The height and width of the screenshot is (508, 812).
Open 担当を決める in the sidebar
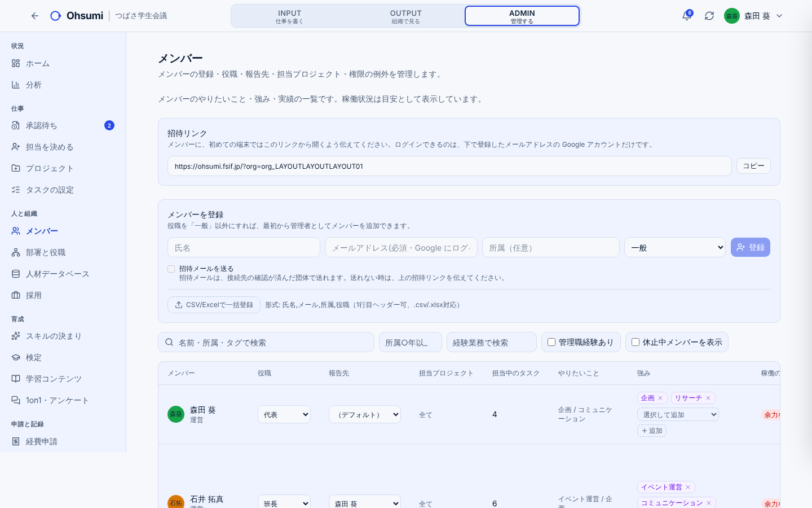[x=63, y=147]
